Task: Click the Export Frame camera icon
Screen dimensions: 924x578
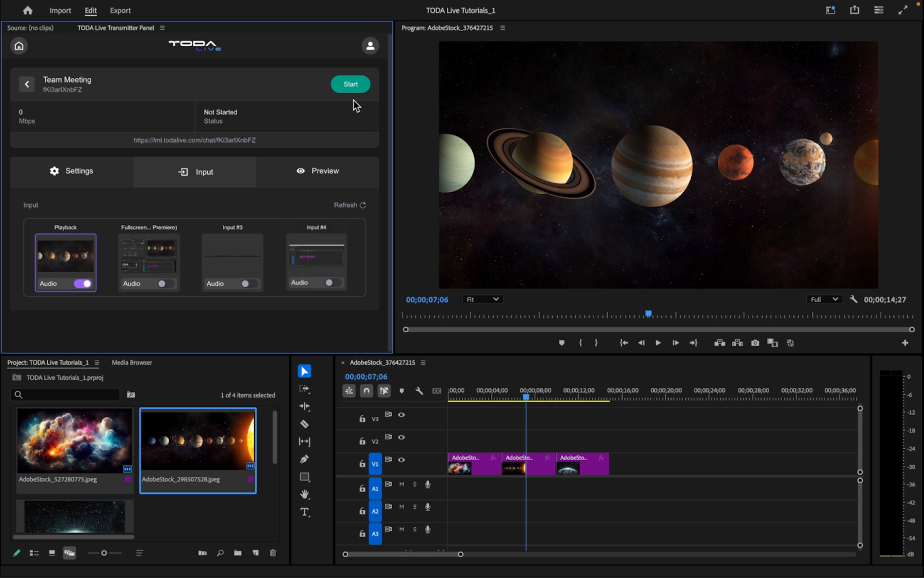Action: point(755,343)
